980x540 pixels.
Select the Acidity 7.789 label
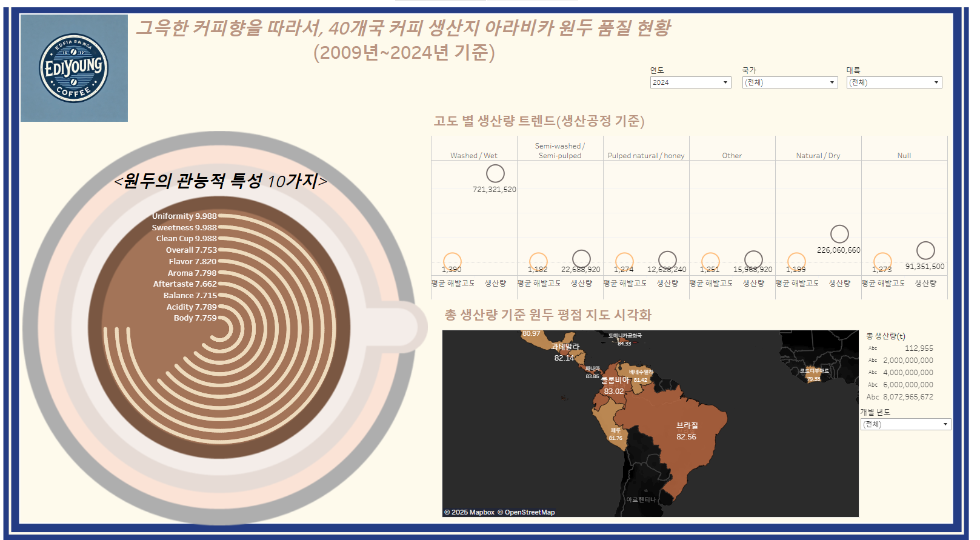[x=192, y=307]
